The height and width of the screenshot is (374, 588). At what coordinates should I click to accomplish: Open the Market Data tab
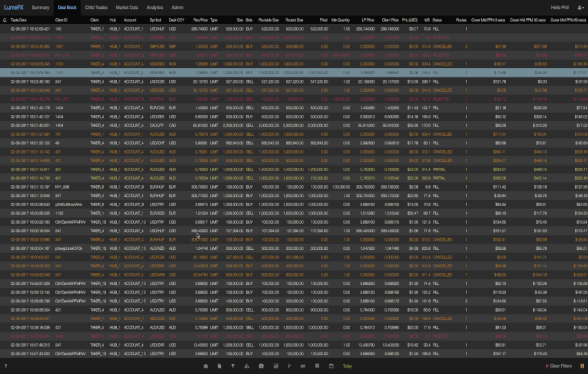127,8
